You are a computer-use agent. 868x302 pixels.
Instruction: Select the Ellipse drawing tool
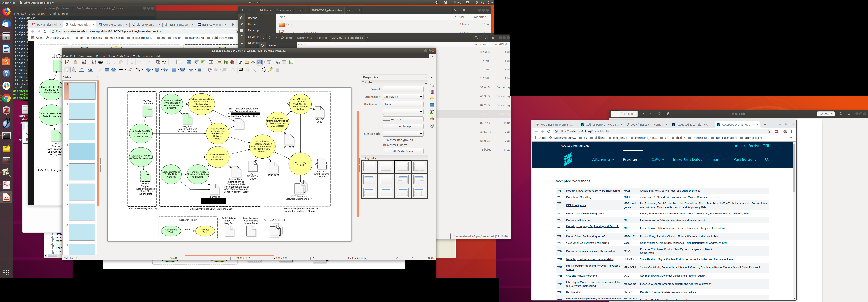[x=114, y=70]
